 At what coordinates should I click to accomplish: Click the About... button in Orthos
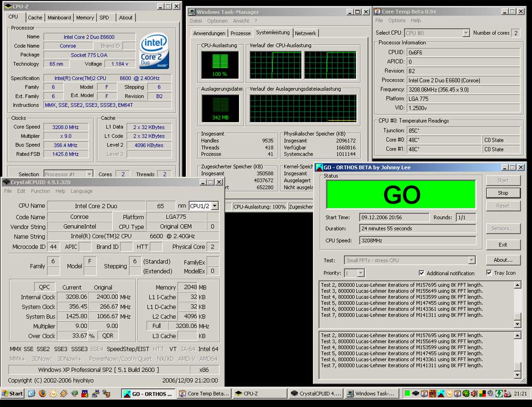coord(503,260)
